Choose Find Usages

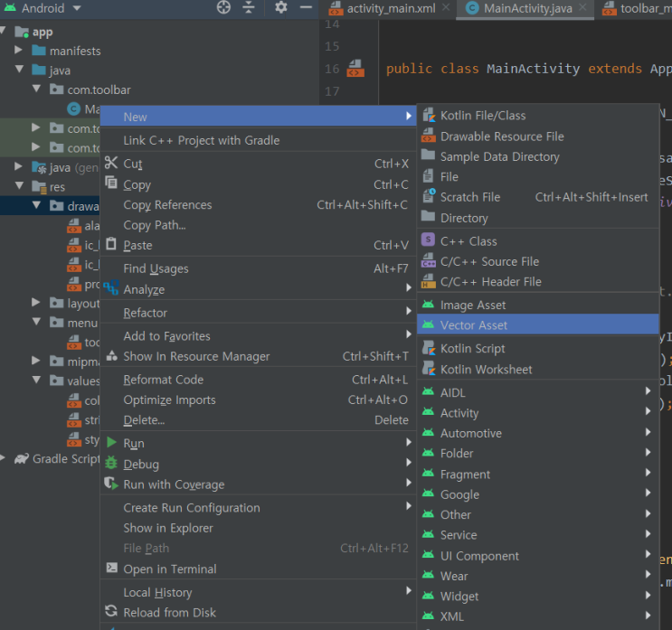click(x=258, y=268)
